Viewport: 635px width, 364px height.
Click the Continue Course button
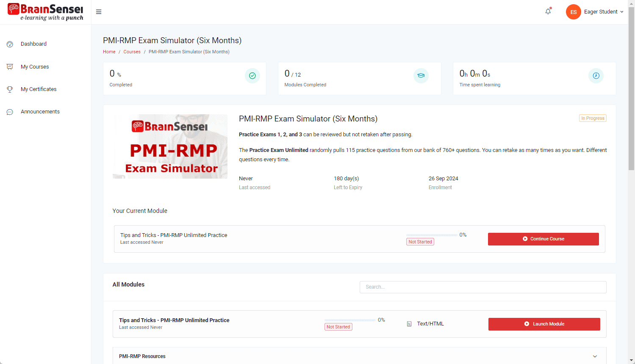point(543,239)
